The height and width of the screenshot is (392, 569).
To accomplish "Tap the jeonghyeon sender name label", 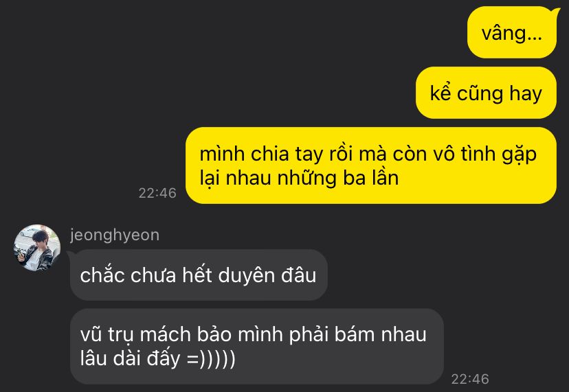I will [x=115, y=235].
